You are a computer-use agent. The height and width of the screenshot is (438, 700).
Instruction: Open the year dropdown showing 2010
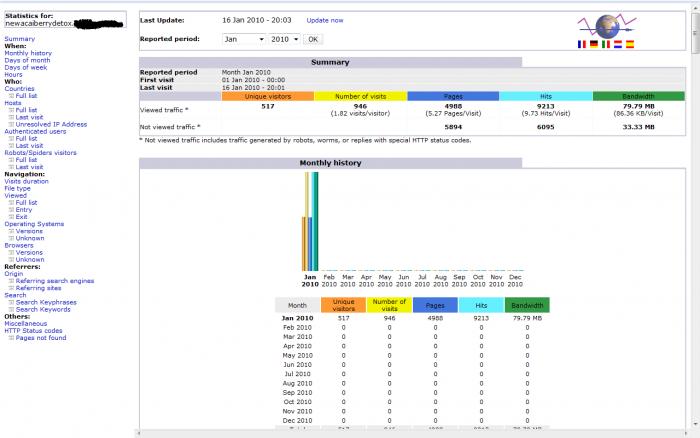pos(282,39)
